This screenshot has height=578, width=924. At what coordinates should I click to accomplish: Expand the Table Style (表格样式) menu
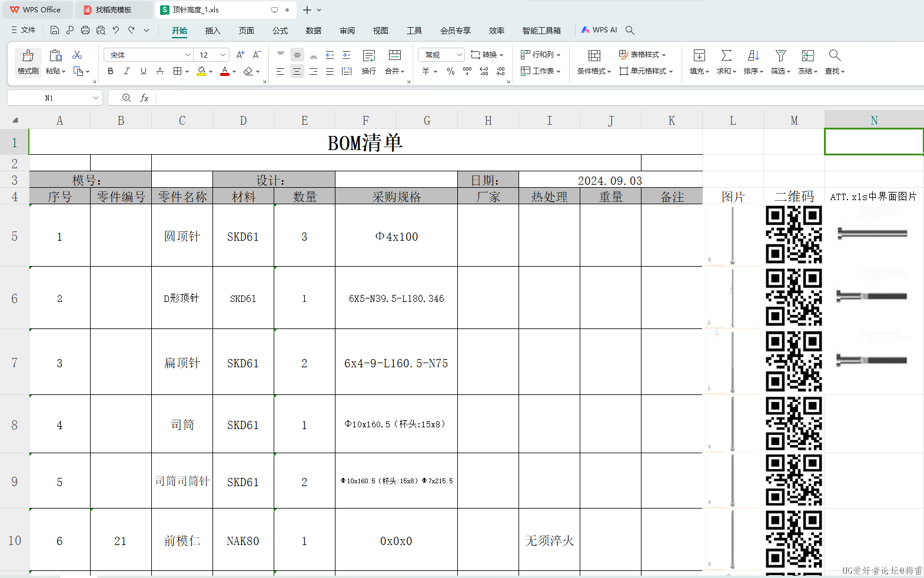642,55
